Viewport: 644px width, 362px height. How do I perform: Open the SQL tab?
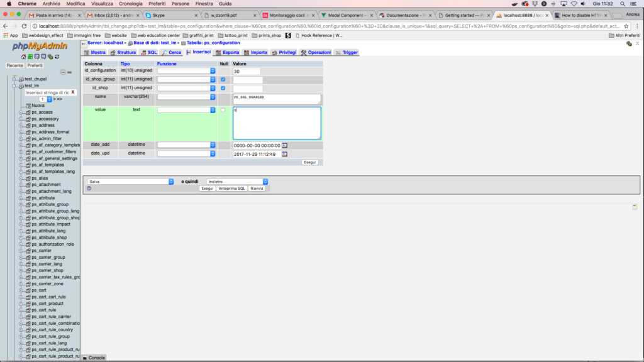click(149, 53)
